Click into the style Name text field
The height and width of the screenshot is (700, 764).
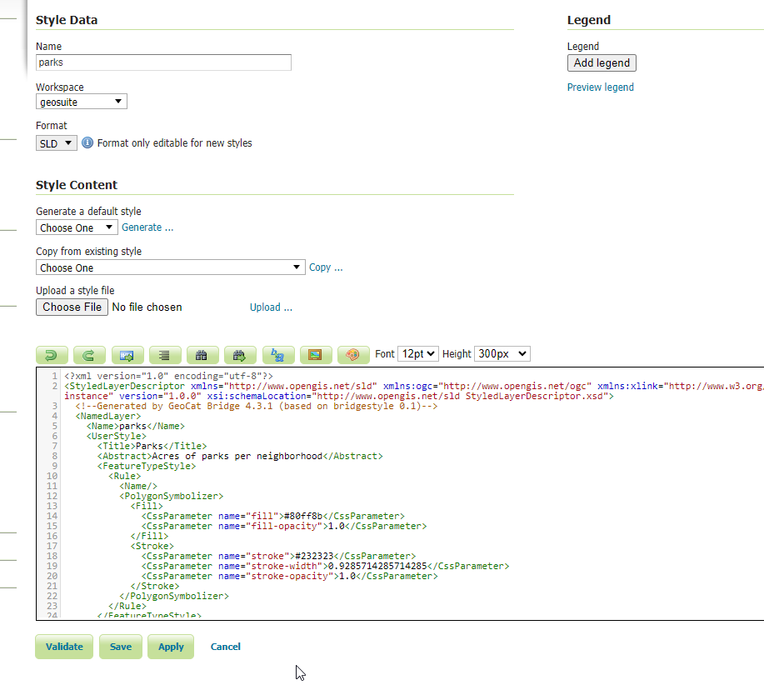pyautogui.click(x=163, y=62)
